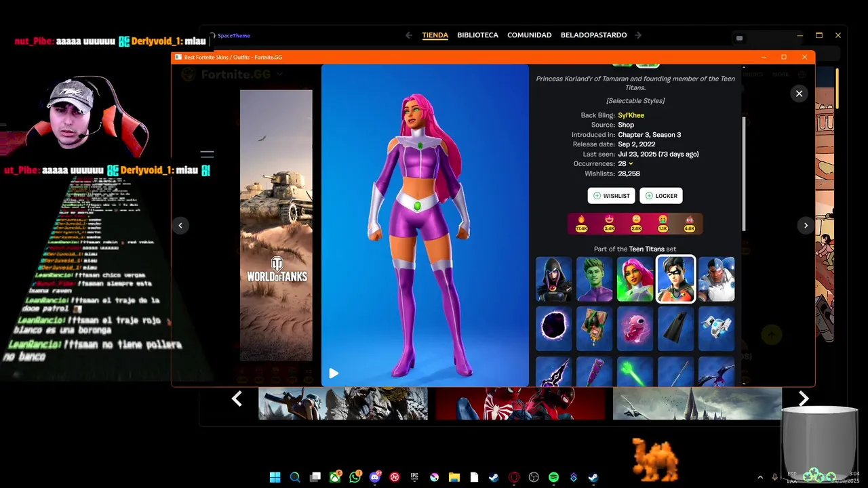Viewport: 868px width, 488px height.
Task: Open File Explorer from the taskbar
Action: click(454, 477)
